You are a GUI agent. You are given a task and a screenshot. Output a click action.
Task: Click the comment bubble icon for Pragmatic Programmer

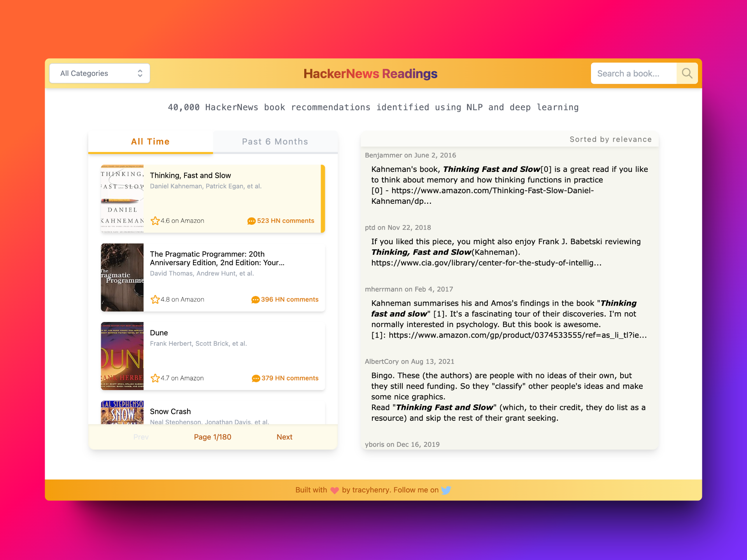(255, 299)
